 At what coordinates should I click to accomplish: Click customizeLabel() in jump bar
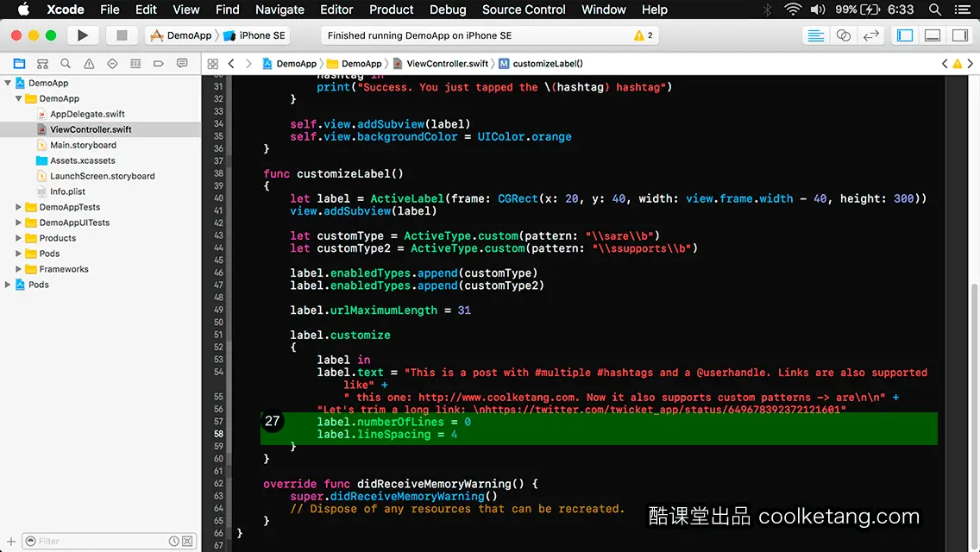tap(541, 63)
